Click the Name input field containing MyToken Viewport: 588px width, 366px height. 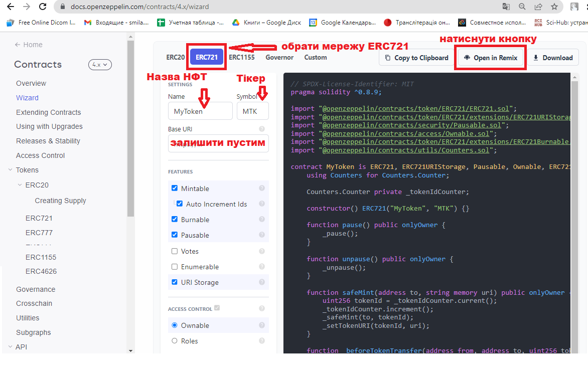[200, 111]
